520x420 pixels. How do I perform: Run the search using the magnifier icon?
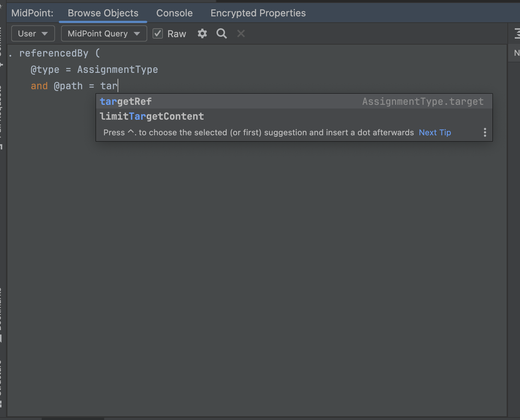tap(221, 33)
